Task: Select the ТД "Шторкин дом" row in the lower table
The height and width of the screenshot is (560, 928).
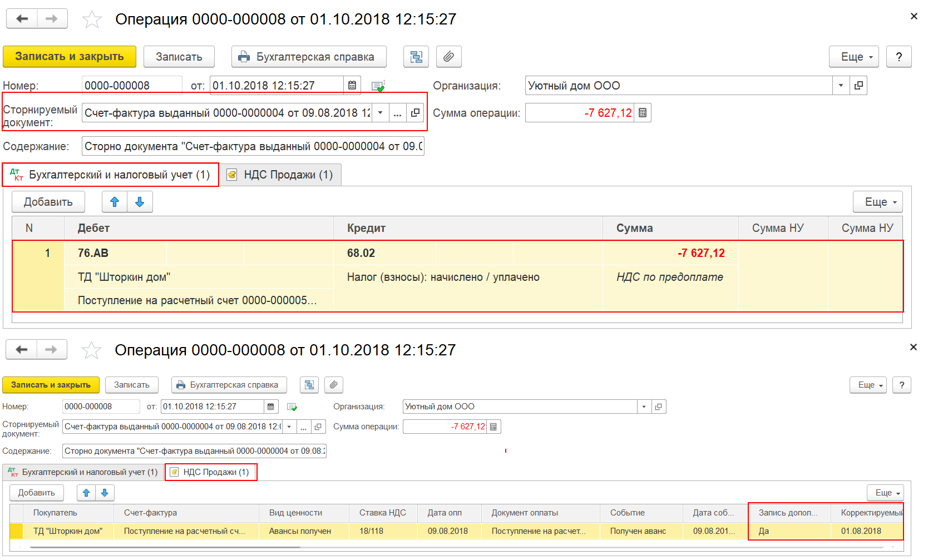Action: (456, 531)
